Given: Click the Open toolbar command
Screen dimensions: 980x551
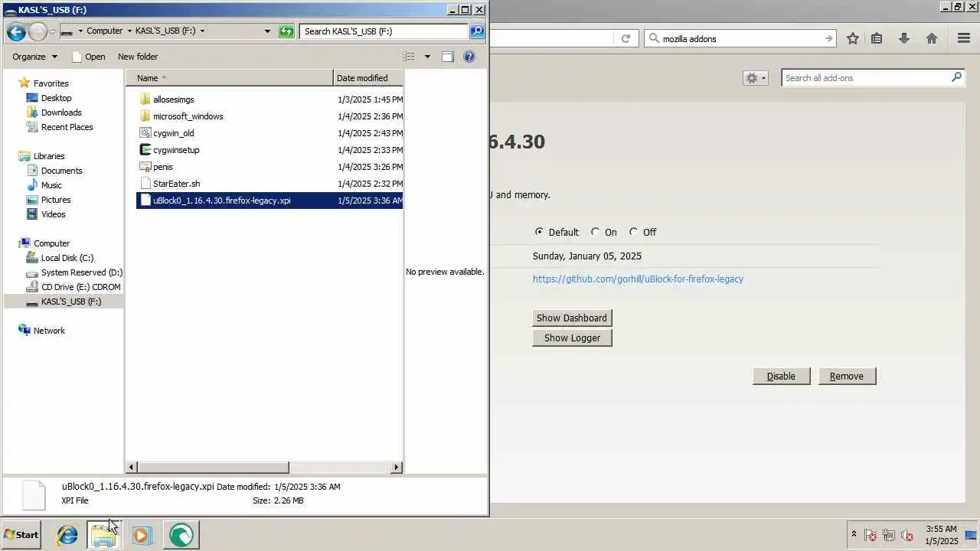Looking at the screenshot, I should [88, 57].
